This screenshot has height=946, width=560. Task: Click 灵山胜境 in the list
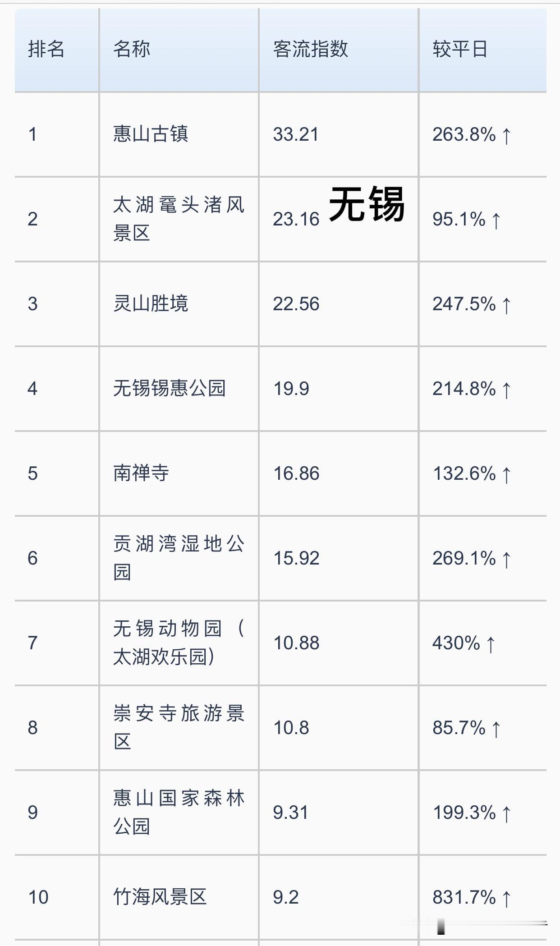coord(151,303)
